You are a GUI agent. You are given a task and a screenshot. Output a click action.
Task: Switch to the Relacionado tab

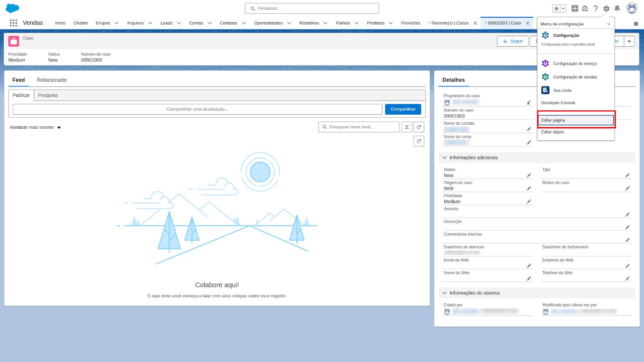52,80
